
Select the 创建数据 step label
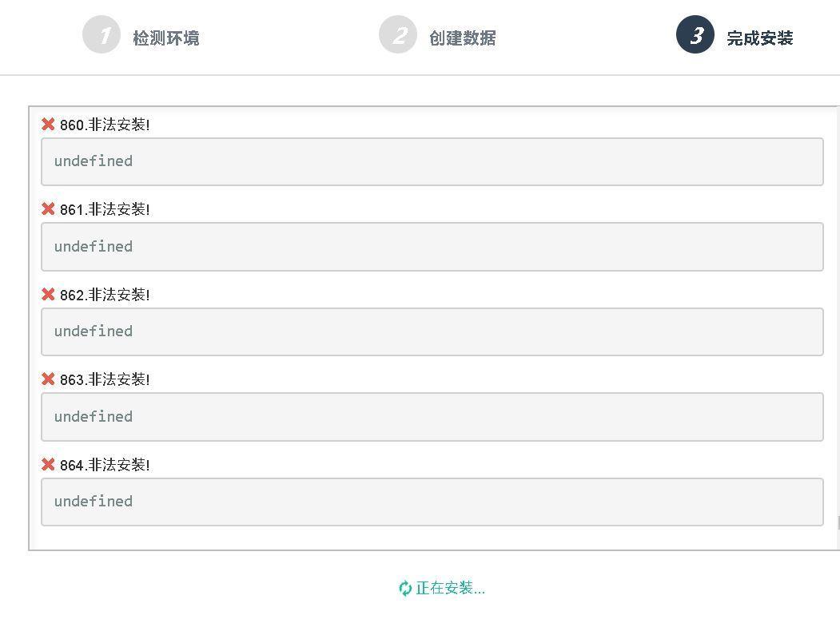tap(462, 38)
